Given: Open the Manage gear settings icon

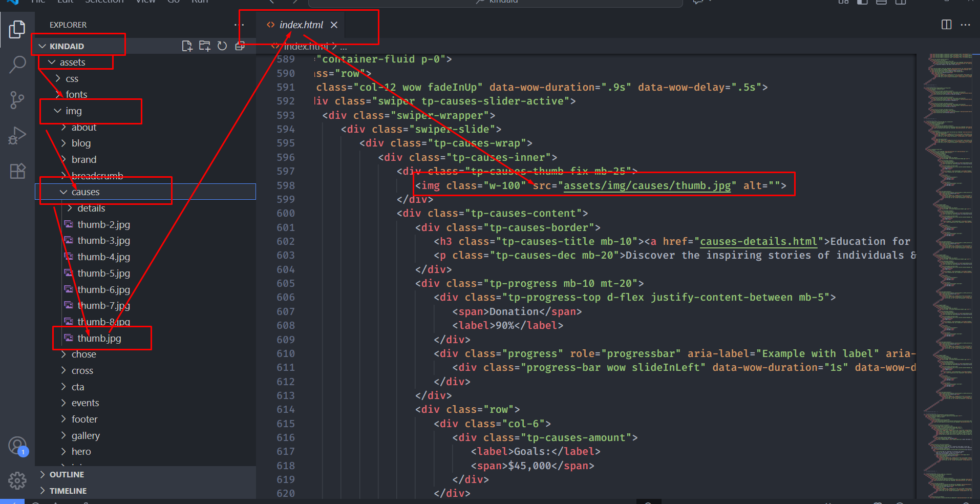Looking at the screenshot, I should (17, 480).
